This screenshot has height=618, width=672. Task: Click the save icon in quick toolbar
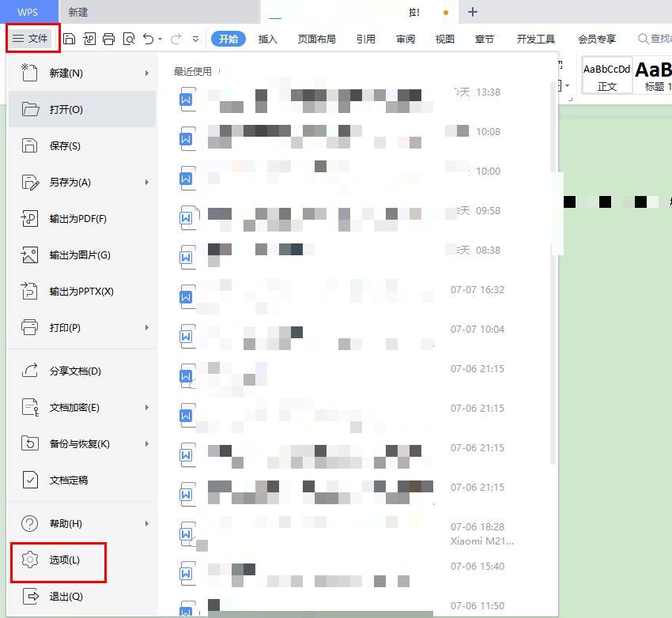69,39
